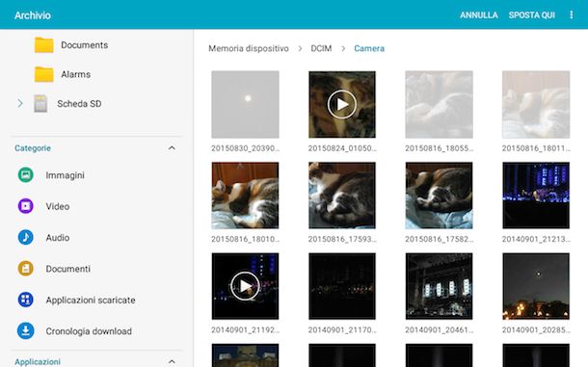Collapse the Applicazioni section
588x367 pixels.
pyautogui.click(x=172, y=362)
